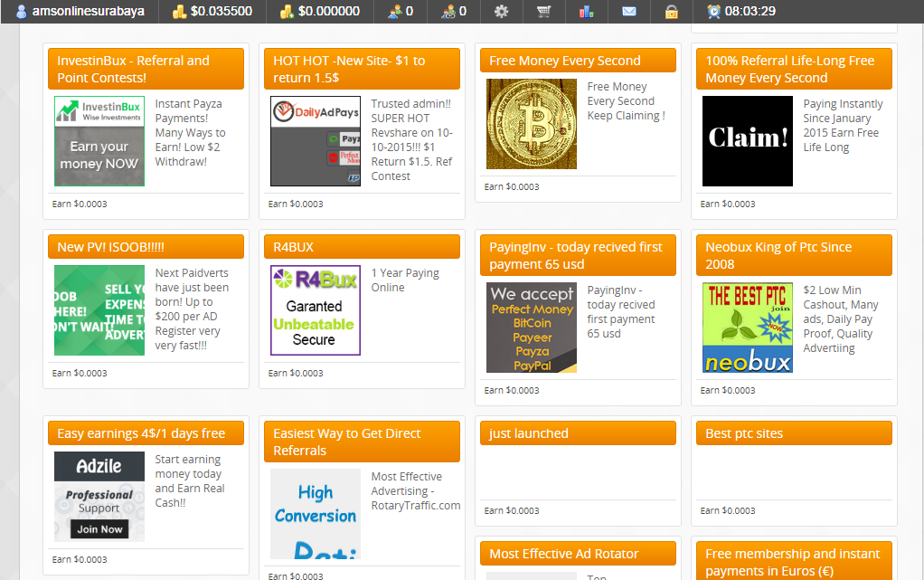
Task: Click the $0.000000 purchase balance icon
Action: 287,11
